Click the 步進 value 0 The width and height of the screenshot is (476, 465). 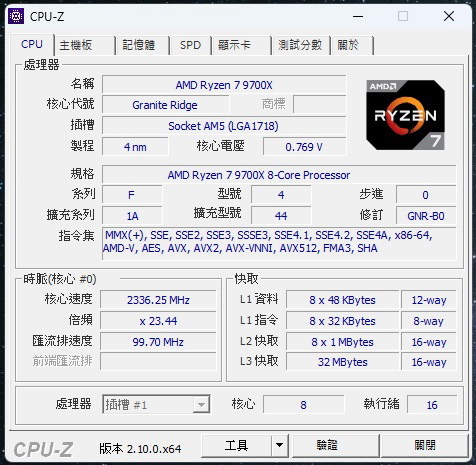tap(426, 195)
